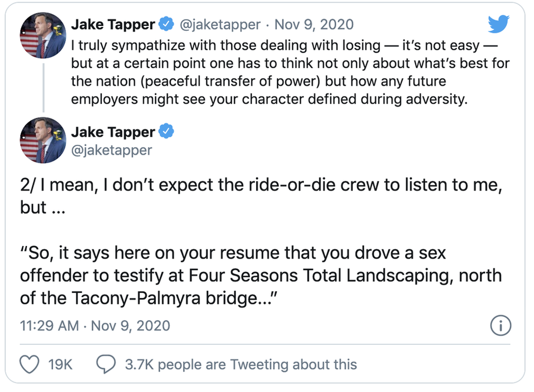The width and height of the screenshot is (534, 392).
Task: Click the Nov 9, 2020 date in the top header
Action: (x=314, y=24)
